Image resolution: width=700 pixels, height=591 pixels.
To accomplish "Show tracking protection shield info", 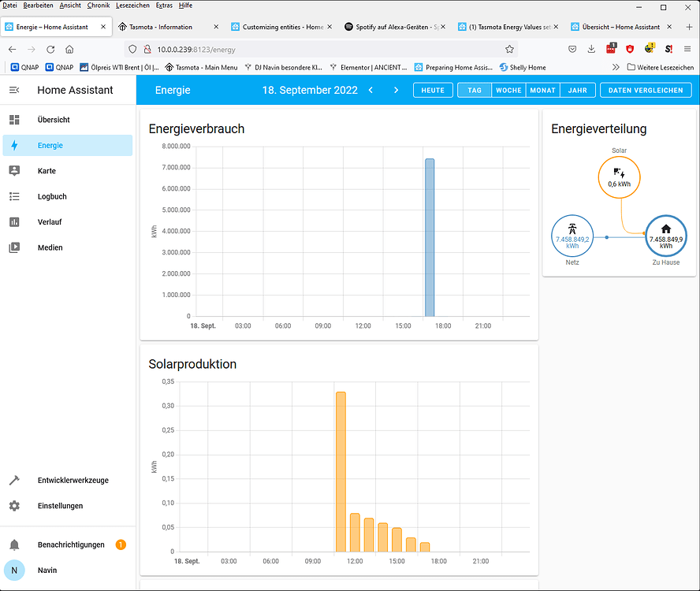I will pos(132,49).
